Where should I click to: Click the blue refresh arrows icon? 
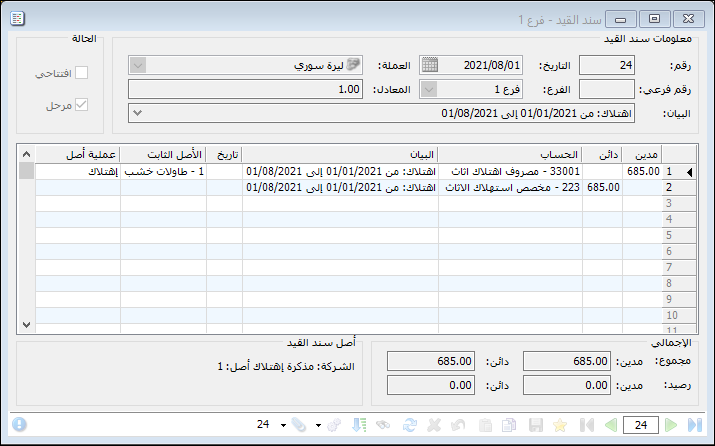point(409,425)
